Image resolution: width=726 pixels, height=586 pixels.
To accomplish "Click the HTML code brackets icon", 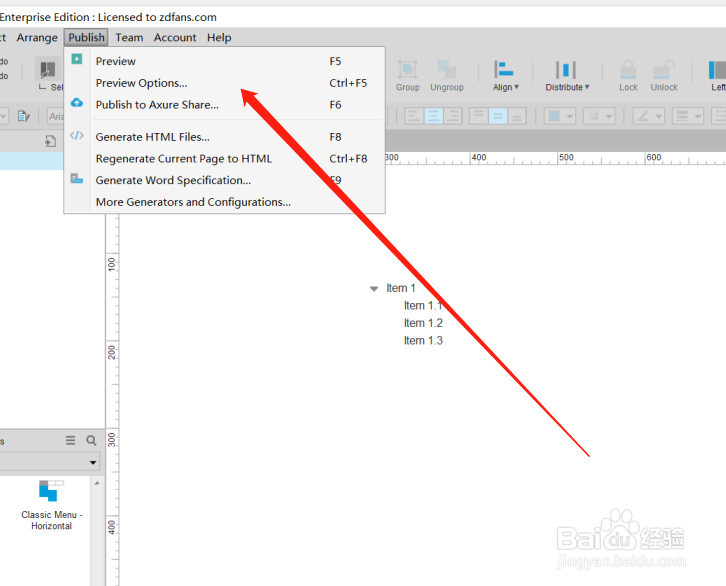I will tap(77, 135).
